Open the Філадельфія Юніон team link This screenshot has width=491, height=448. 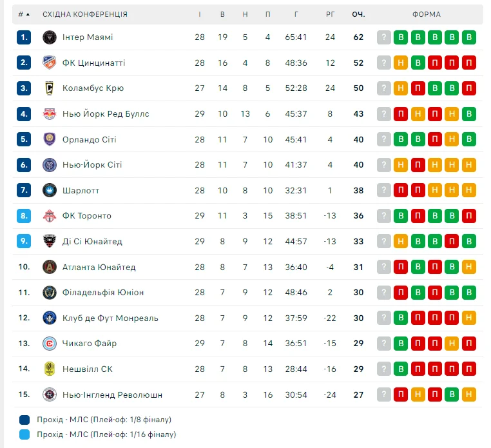[103, 293]
